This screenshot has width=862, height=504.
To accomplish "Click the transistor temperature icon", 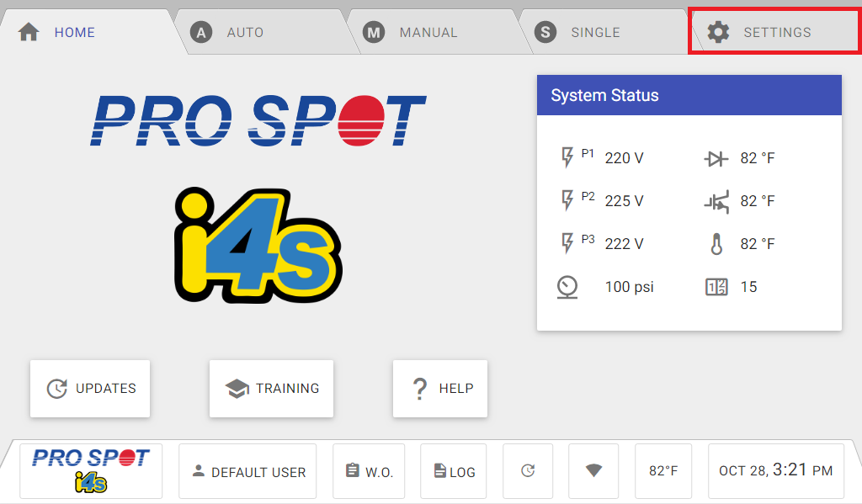I will tap(717, 202).
